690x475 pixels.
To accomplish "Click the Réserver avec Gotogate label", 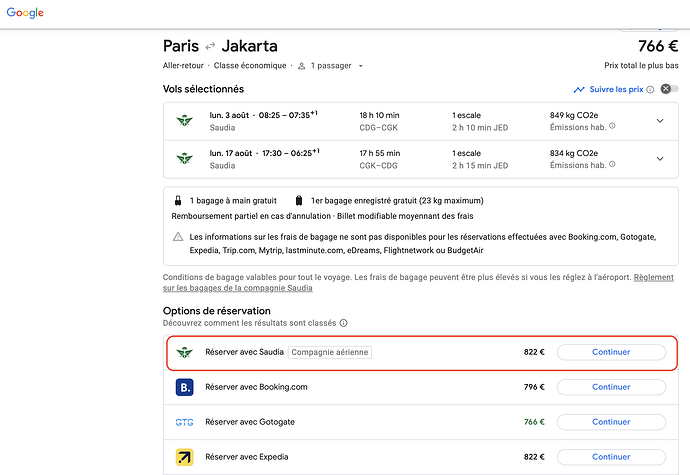I will pos(250,422).
